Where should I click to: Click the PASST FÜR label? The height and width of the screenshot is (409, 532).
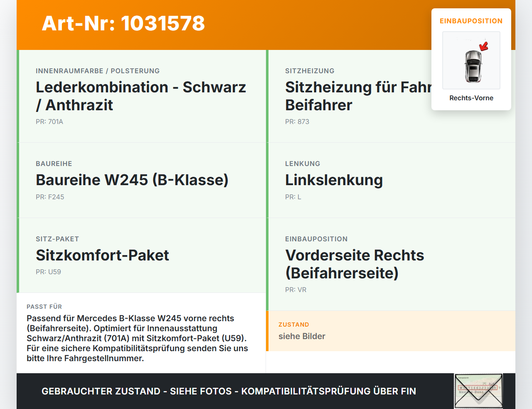click(44, 307)
